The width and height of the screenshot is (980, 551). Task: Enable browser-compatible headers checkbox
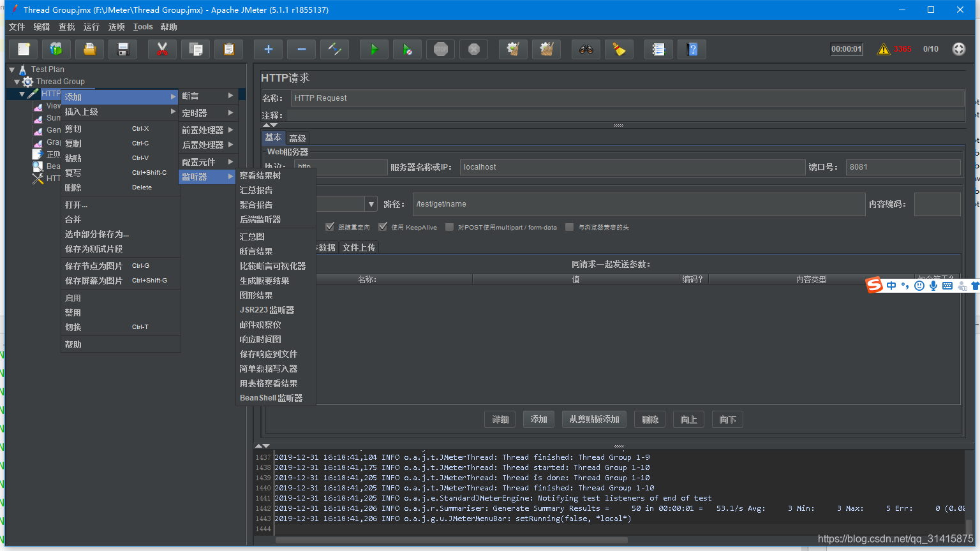[x=569, y=226]
